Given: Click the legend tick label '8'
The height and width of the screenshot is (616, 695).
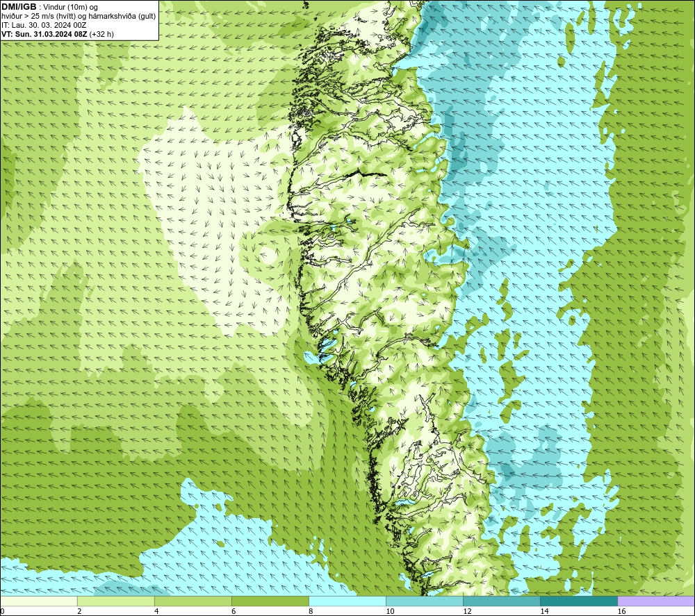Looking at the screenshot, I should [311, 611].
